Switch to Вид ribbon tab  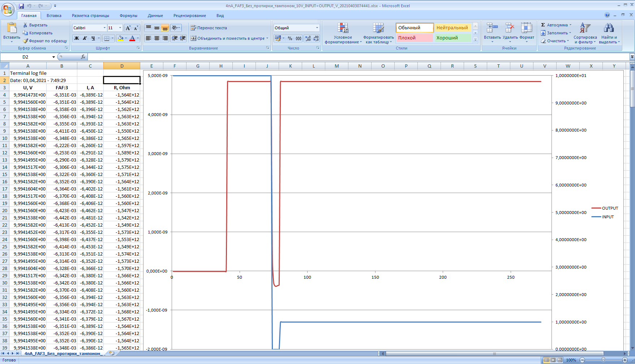220,16
